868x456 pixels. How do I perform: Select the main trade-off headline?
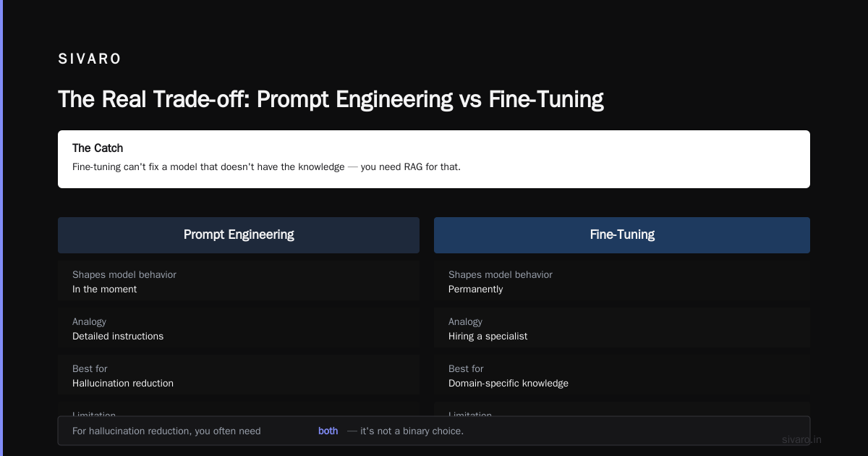tap(331, 99)
